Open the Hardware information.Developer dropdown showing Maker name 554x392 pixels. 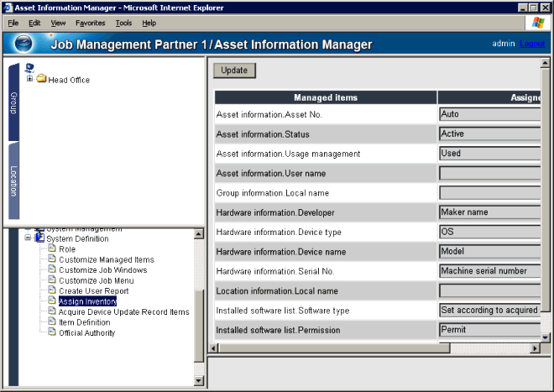pos(489,212)
